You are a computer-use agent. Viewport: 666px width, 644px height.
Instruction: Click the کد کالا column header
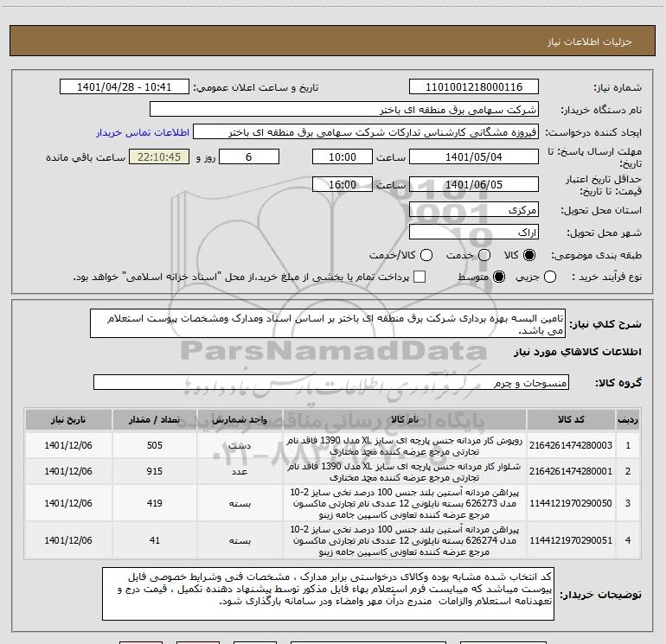pyautogui.click(x=571, y=419)
